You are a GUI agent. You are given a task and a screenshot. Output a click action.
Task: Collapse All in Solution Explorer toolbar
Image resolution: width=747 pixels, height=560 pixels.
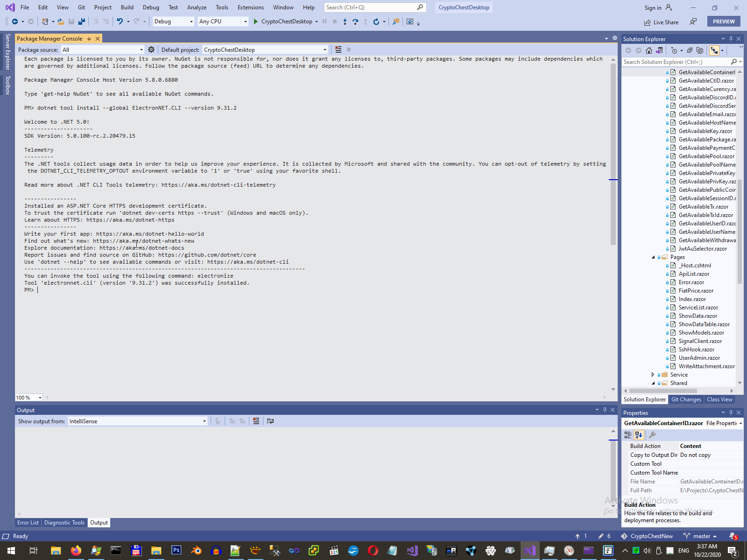[x=690, y=50]
